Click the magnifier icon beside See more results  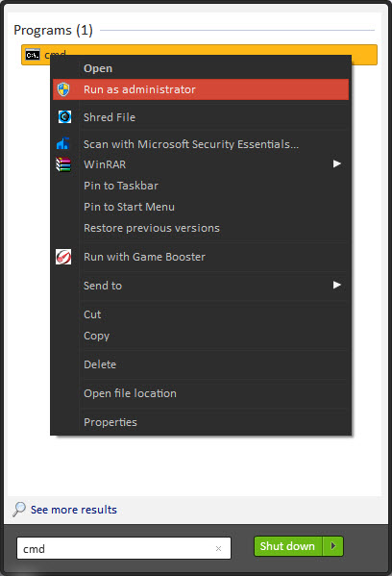pos(19,509)
